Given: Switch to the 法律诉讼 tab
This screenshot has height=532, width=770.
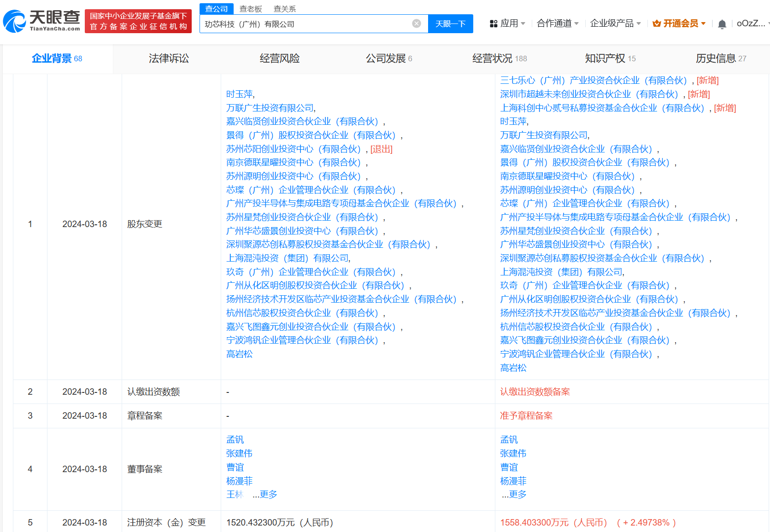Looking at the screenshot, I should pyautogui.click(x=169, y=58).
